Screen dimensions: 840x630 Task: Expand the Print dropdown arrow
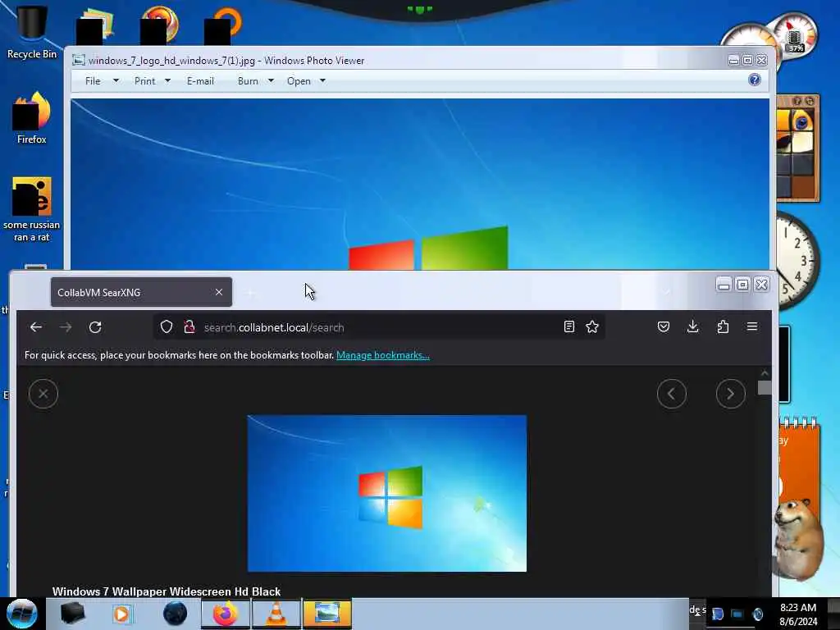click(167, 81)
